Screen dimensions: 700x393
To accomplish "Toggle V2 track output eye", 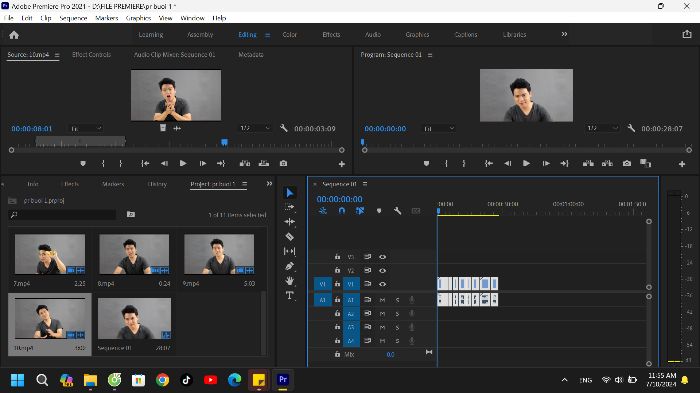I will (383, 270).
